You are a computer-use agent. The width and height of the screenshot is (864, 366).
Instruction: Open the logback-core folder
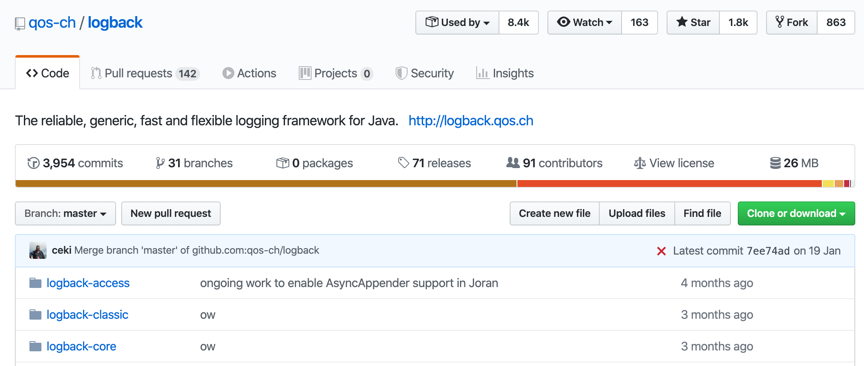pyautogui.click(x=82, y=347)
